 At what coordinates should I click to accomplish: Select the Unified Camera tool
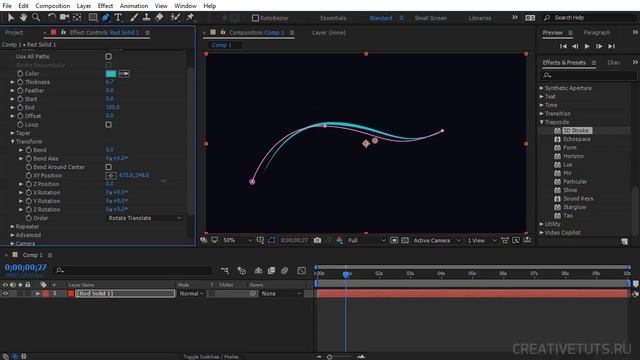tap(64, 17)
